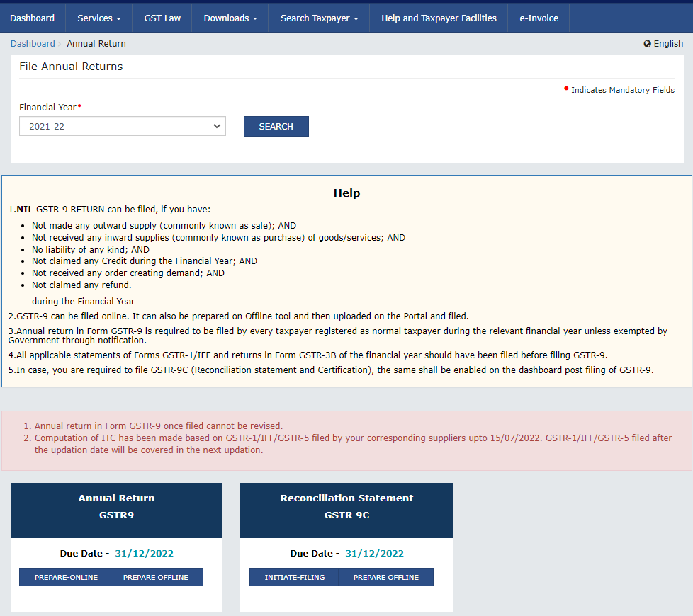Viewport: 693px width, 616px height.
Task: Click the Dashboard breadcrumb link
Action: point(33,43)
